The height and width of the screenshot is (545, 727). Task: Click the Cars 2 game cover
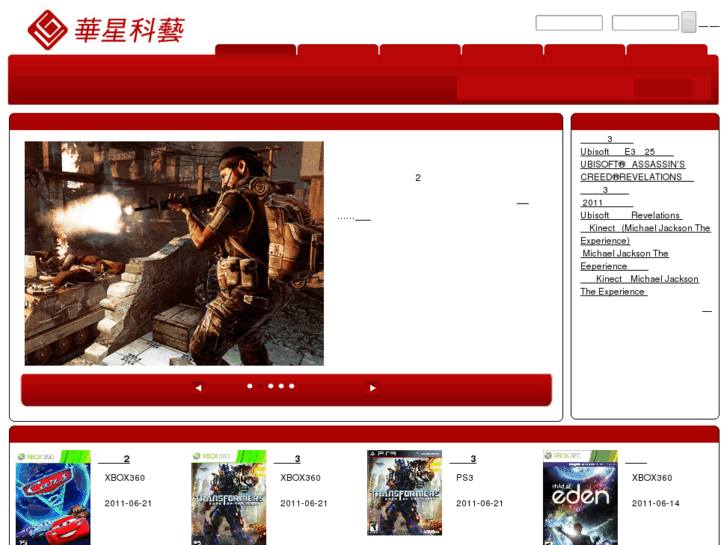pyautogui.click(x=53, y=497)
